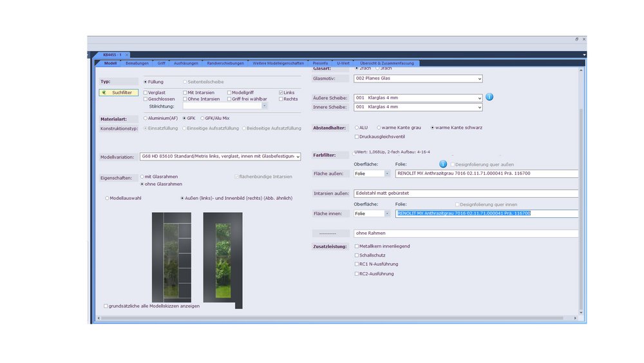Select warme Kante schwarz option
Viewport: 644px width, 363px height.
(x=433, y=128)
